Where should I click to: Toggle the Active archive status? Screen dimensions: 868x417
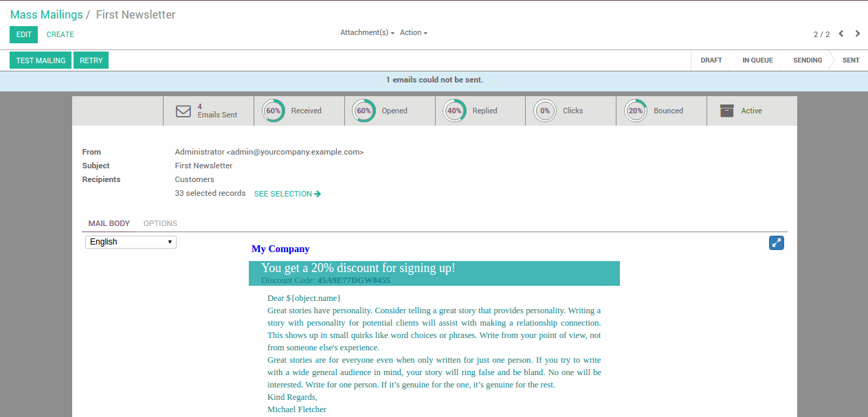tap(752, 111)
